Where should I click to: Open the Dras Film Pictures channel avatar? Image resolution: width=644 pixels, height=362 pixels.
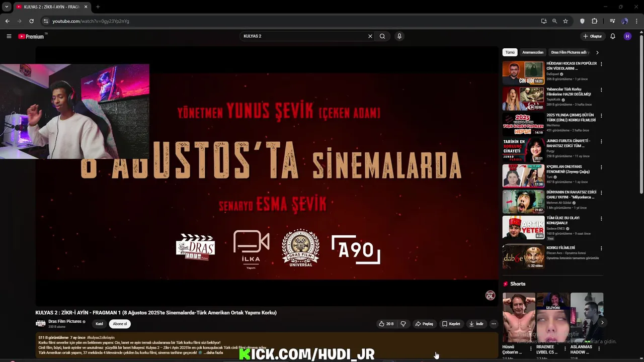(x=40, y=324)
